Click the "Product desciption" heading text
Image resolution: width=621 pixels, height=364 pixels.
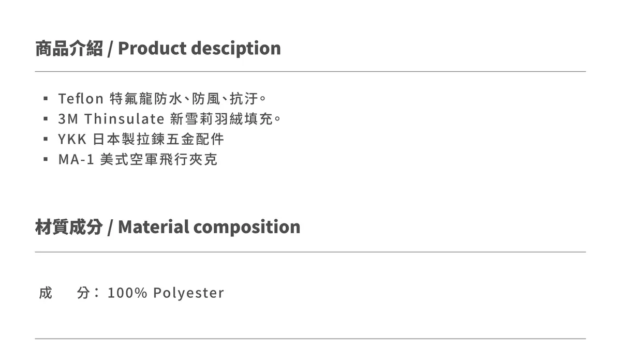pyautogui.click(x=199, y=48)
